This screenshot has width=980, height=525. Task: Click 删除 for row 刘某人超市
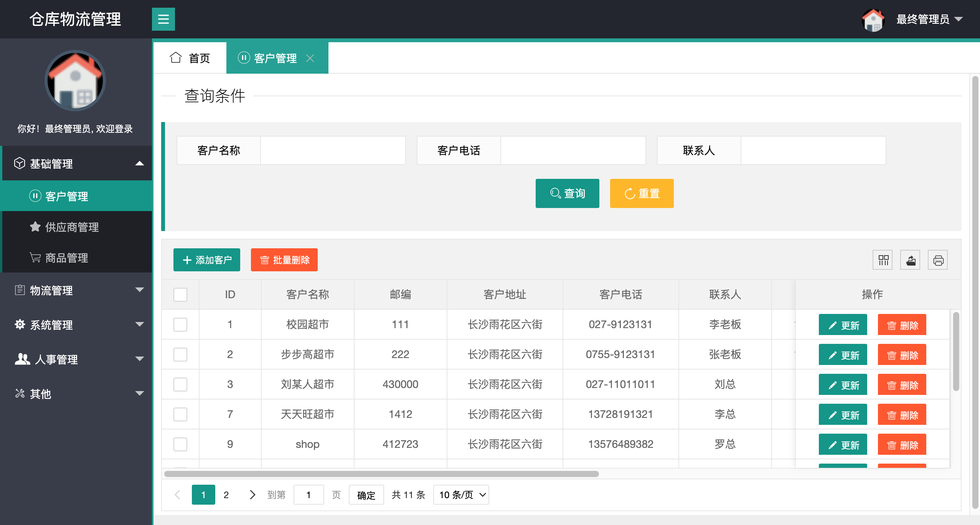[x=902, y=385]
